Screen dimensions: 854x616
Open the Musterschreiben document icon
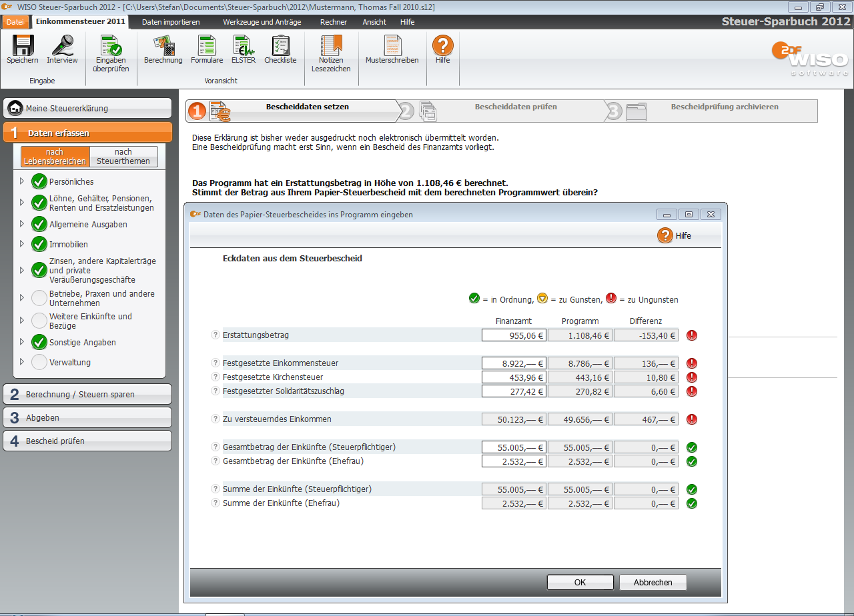tap(392, 47)
